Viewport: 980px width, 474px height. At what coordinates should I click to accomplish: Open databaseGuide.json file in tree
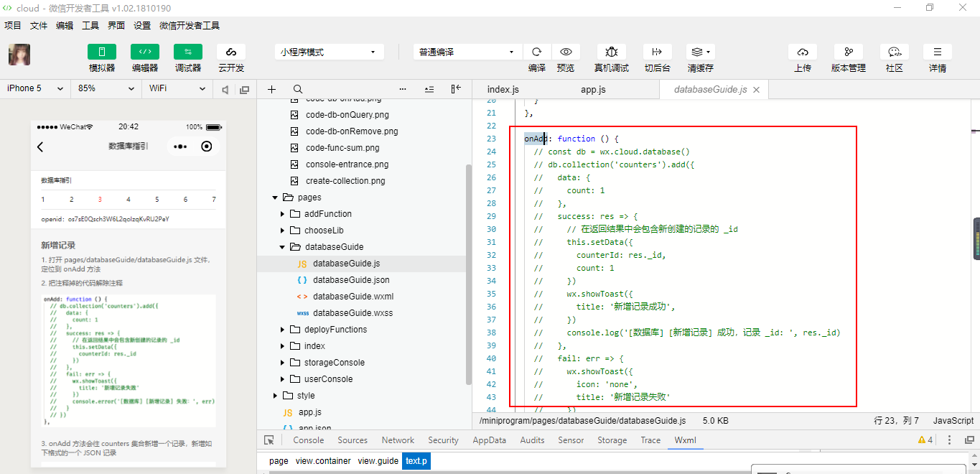click(351, 280)
